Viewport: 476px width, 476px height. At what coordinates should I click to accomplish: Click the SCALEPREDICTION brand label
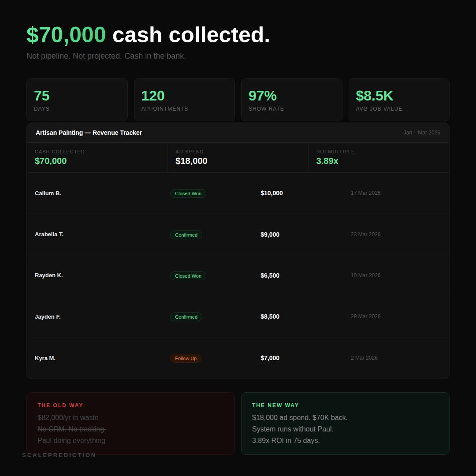(x=59, y=455)
